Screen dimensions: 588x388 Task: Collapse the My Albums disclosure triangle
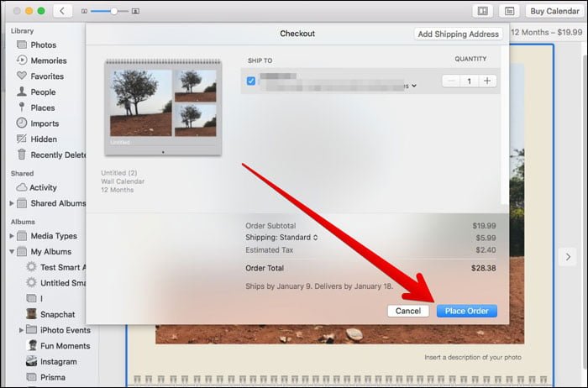point(12,252)
